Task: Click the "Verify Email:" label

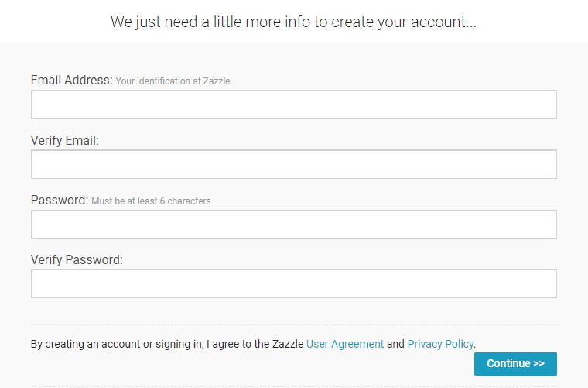Action: pyautogui.click(x=65, y=140)
